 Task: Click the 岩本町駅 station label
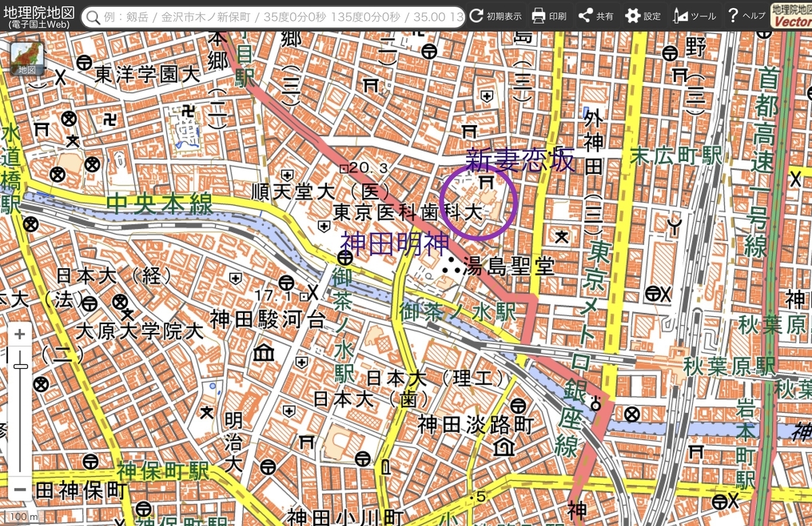click(x=744, y=443)
